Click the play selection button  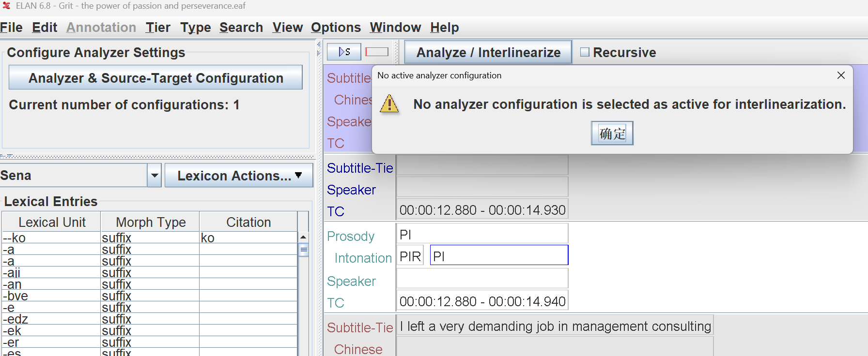click(x=344, y=52)
